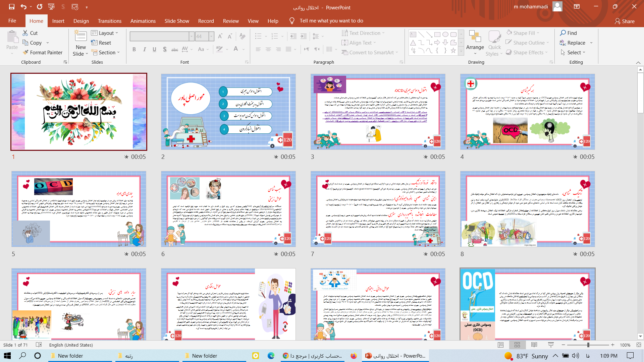Open the Arrange tool
The height and width of the screenshot is (362, 644).
tap(475, 44)
